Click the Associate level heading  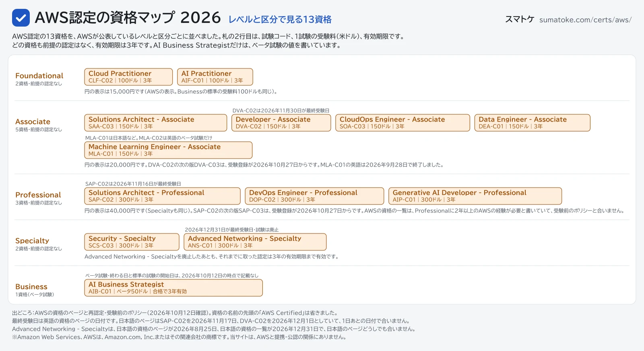point(33,122)
